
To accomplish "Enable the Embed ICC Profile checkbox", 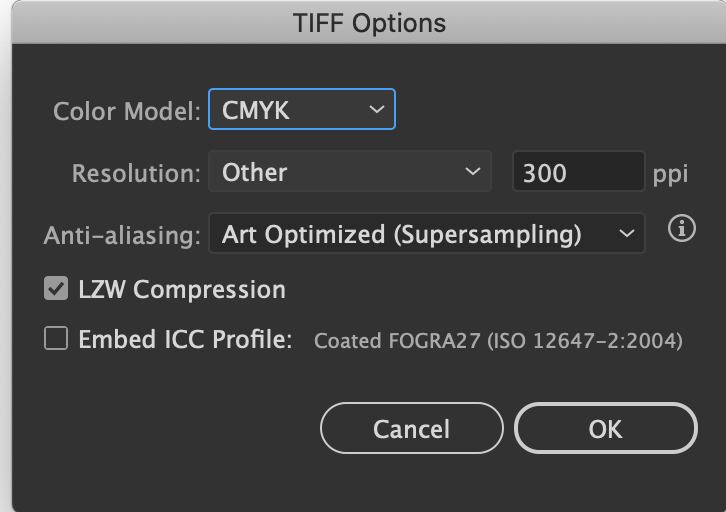I will [x=56, y=340].
